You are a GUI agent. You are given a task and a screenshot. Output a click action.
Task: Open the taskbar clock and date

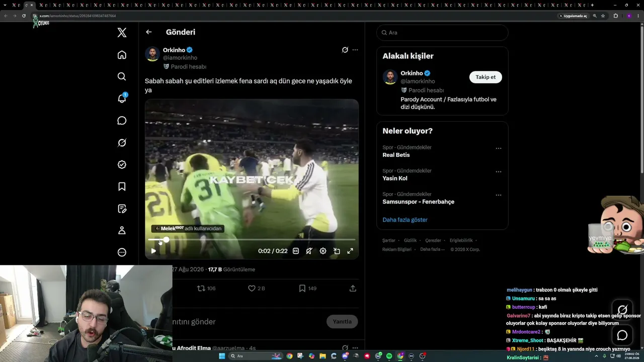point(632,356)
